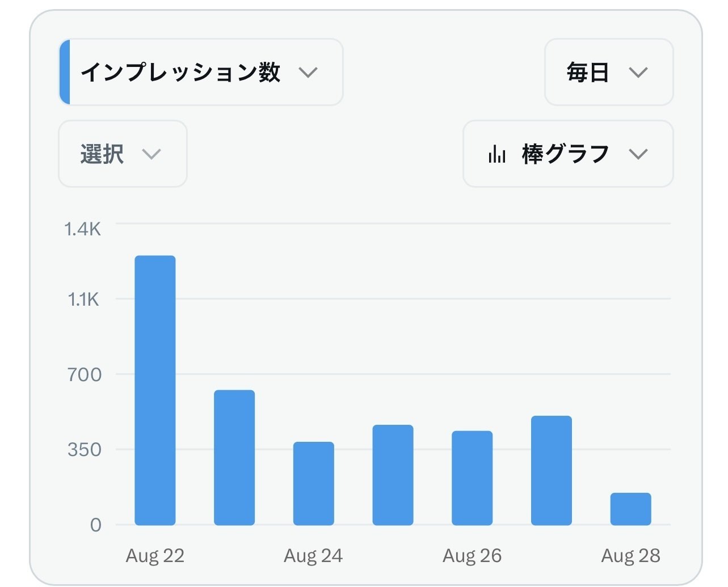Click the chevron next to インプレッション数
This screenshot has height=587, width=728.
[308, 73]
